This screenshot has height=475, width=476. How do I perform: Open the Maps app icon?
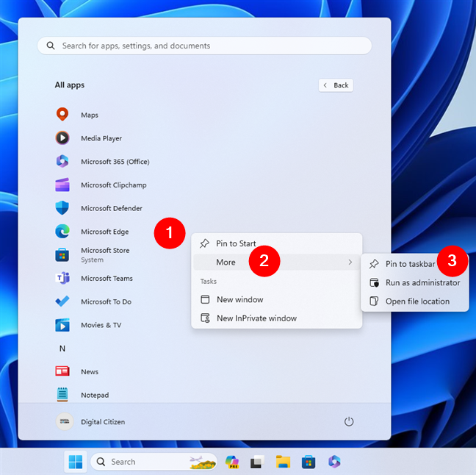(62, 115)
